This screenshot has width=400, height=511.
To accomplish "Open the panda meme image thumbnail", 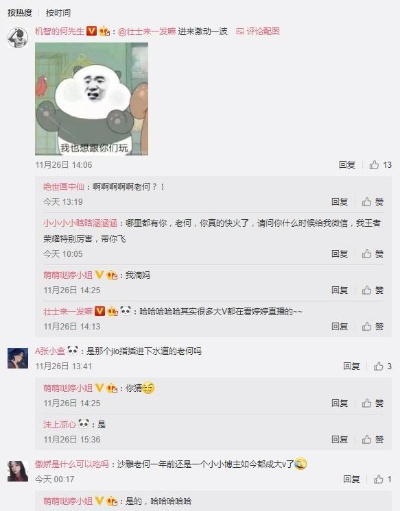I will click(x=92, y=99).
